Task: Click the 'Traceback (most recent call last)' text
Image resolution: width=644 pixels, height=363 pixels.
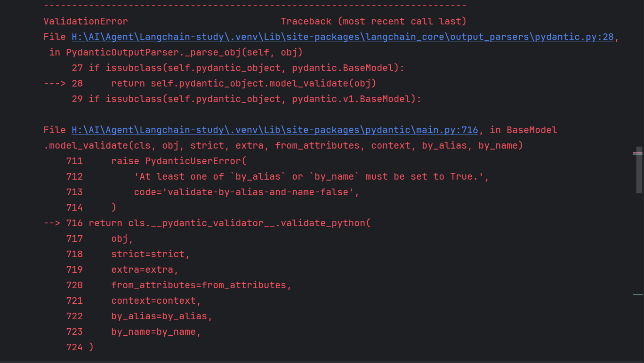Action: pyautogui.click(x=374, y=21)
